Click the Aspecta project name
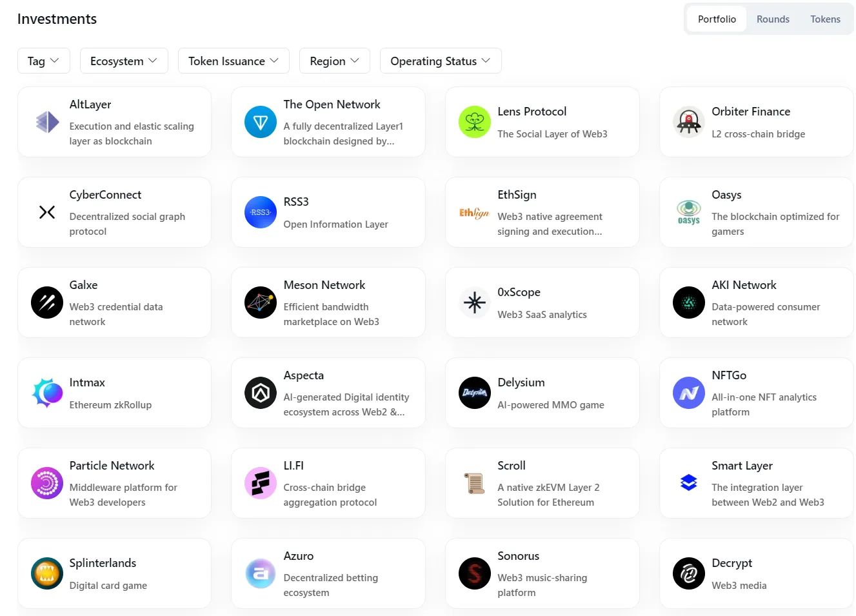 coord(303,375)
